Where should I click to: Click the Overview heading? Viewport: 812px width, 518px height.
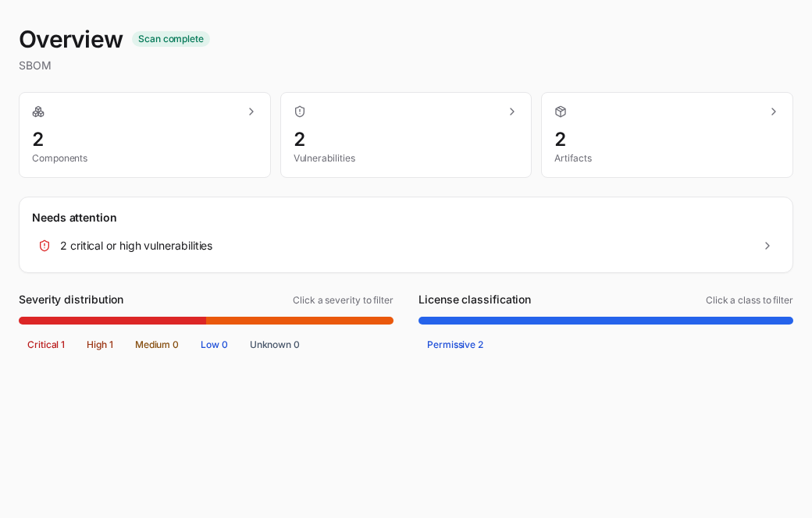click(71, 39)
